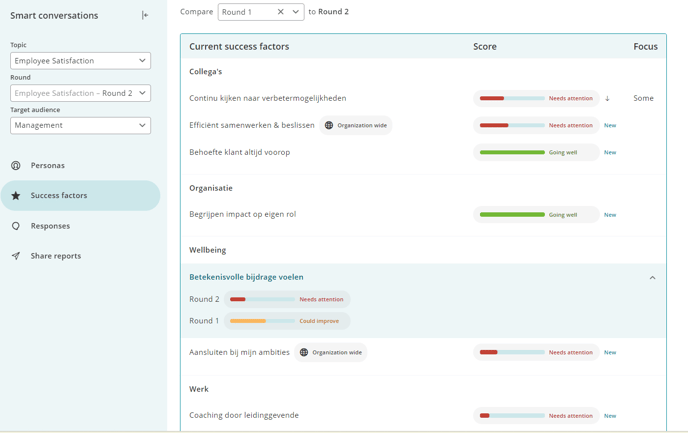
Task: Click the down arrow trend indicator
Action: [607, 99]
